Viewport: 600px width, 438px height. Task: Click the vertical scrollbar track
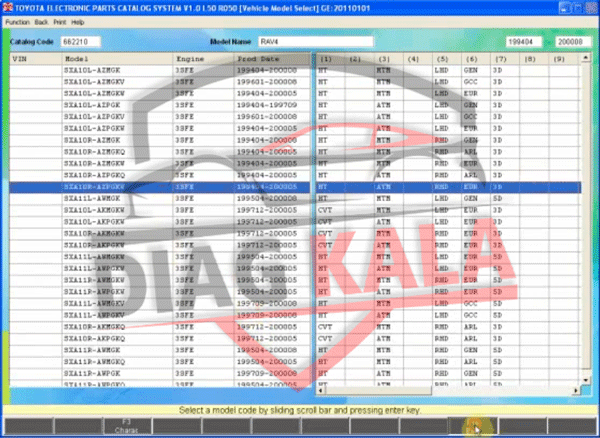point(586,219)
